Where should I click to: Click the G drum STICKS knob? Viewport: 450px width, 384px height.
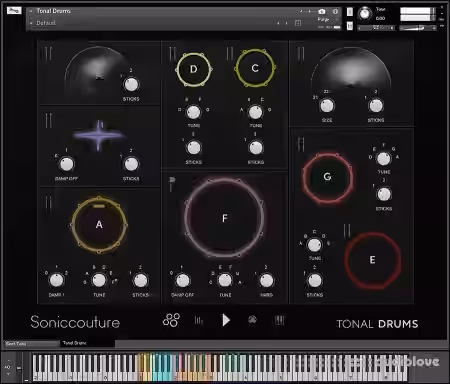[384, 194]
